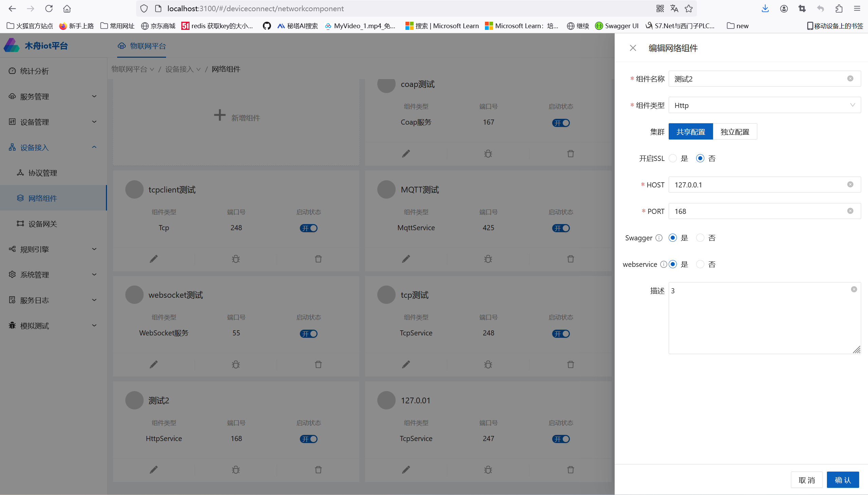Open the 组件类型 Http dropdown

764,105
